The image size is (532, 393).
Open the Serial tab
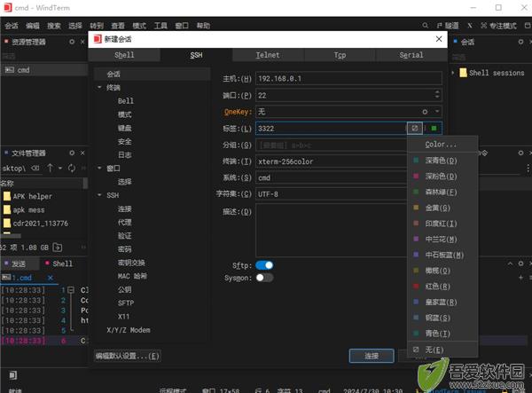tap(411, 55)
